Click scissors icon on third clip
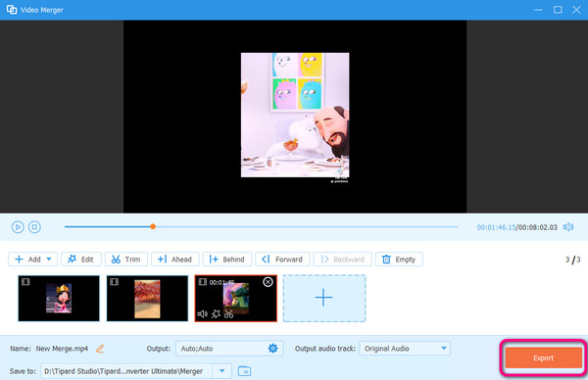This screenshot has height=380, width=588. pos(228,313)
